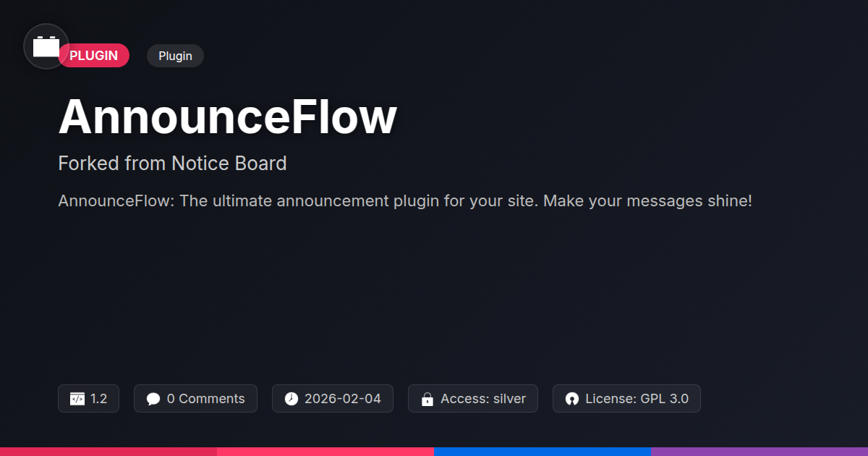
Task: Click the open-source license icon
Action: [x=572, y=399]
